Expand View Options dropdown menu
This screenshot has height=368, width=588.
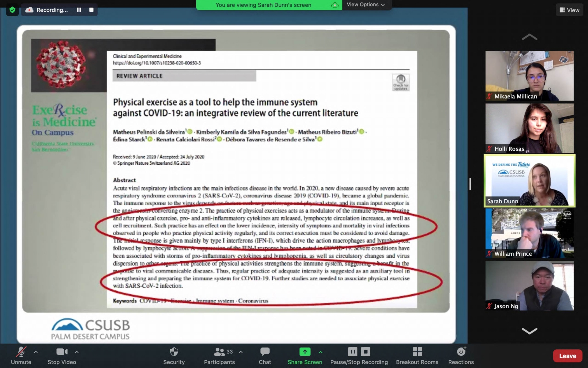(x=366, y=4)
